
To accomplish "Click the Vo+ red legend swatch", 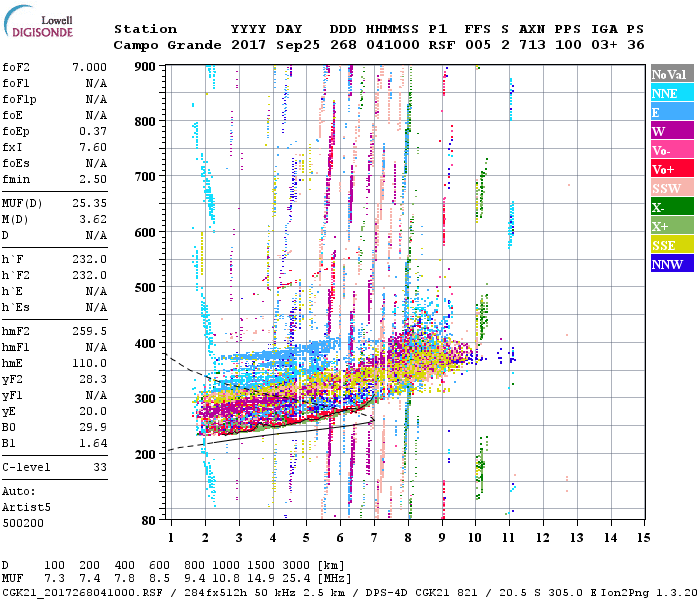I will [x=669, y=170].
